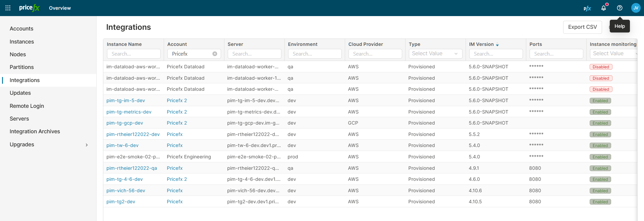Click the Pricefx logo in header
The width and height of the screenshot is (644, 221).
(29, 8)
